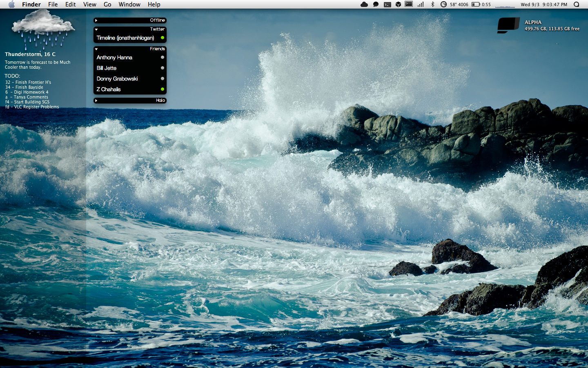Open the Apple menu

[x=11, y=4]
